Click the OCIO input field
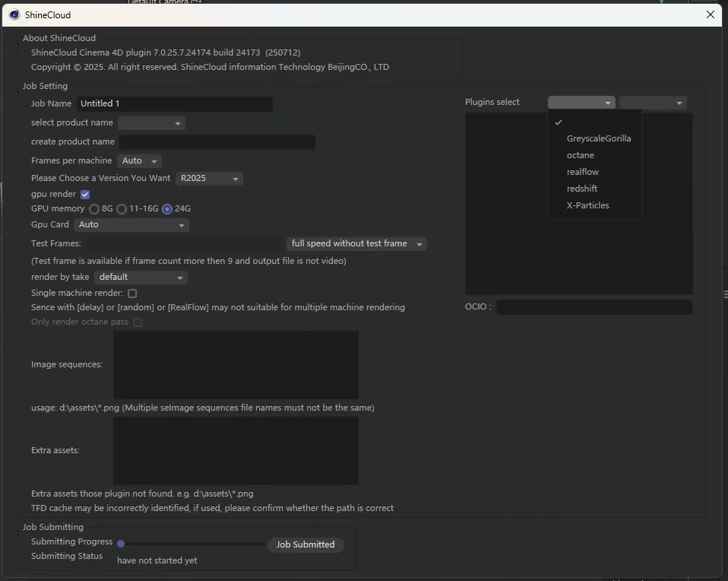The height and width of the screenshot is (581, 728). click(594, 306)
